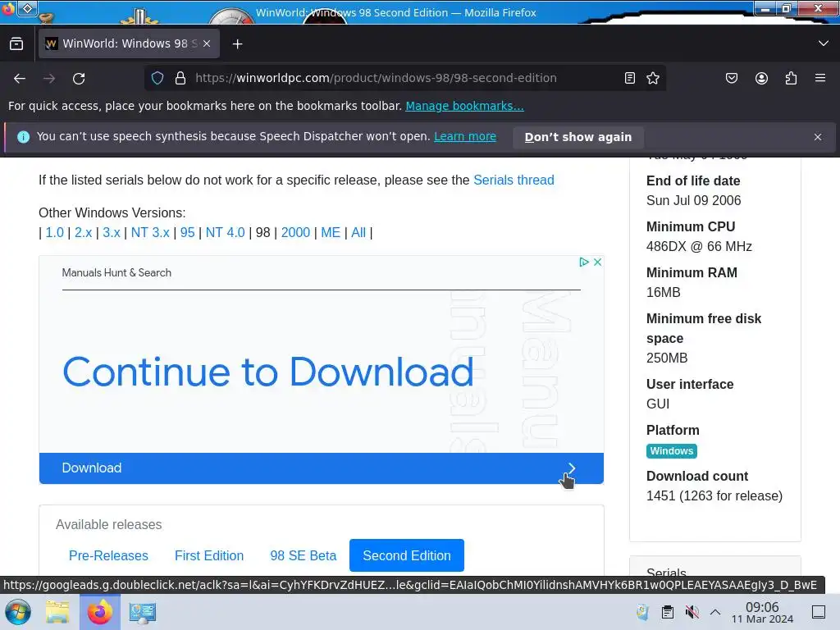
Task: Dismiss the speech synthesis notification
Action: pos(818,137)
